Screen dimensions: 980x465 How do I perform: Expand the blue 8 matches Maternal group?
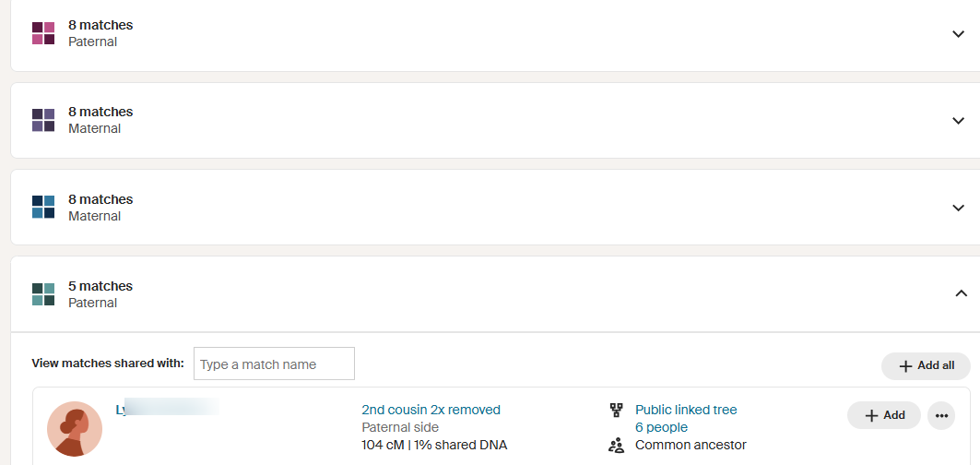point(958,208)
